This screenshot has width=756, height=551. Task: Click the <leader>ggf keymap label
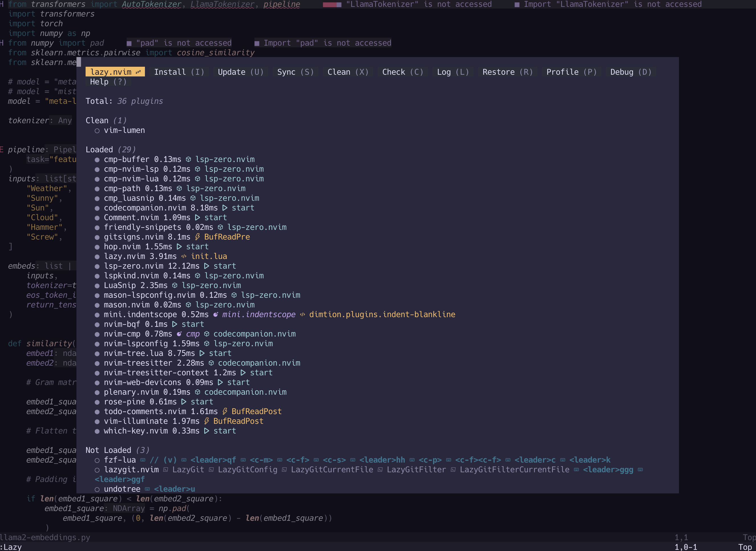(x=120, y=479)
